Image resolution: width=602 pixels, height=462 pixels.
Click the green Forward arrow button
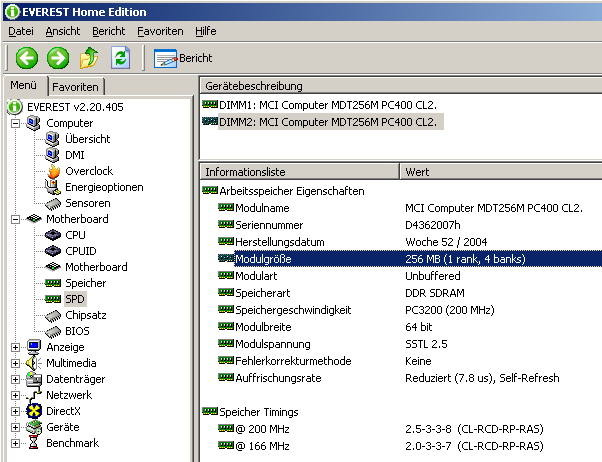tap(58, 58)
